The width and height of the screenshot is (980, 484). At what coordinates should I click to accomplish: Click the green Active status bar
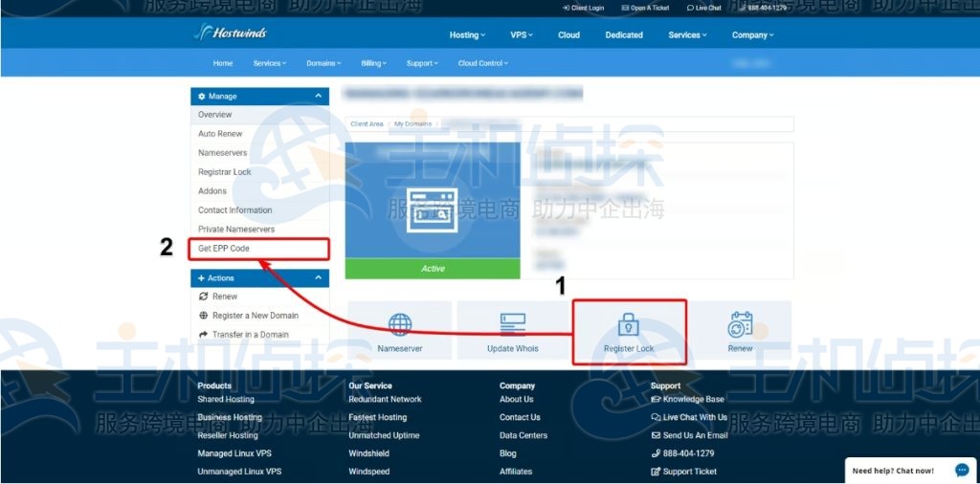[433, 269]
